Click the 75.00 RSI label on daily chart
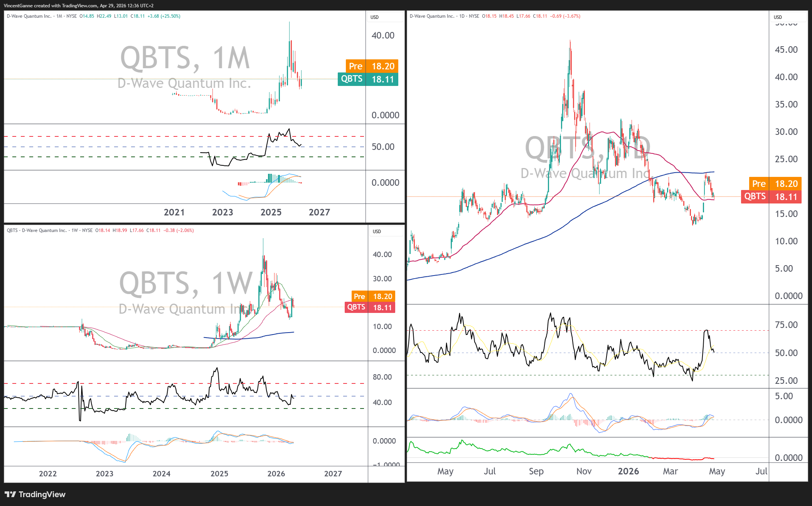Viewport: 812px width, 506px height. (786, 325)
